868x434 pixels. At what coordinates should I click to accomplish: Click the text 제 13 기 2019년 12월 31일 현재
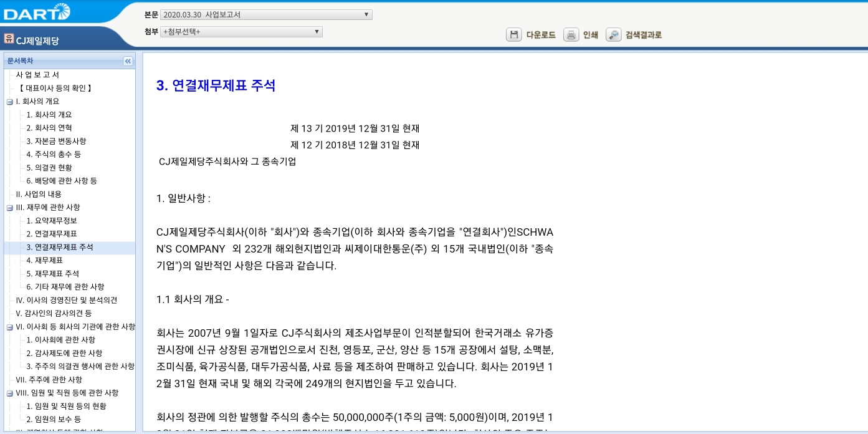(x=355, y=128)
